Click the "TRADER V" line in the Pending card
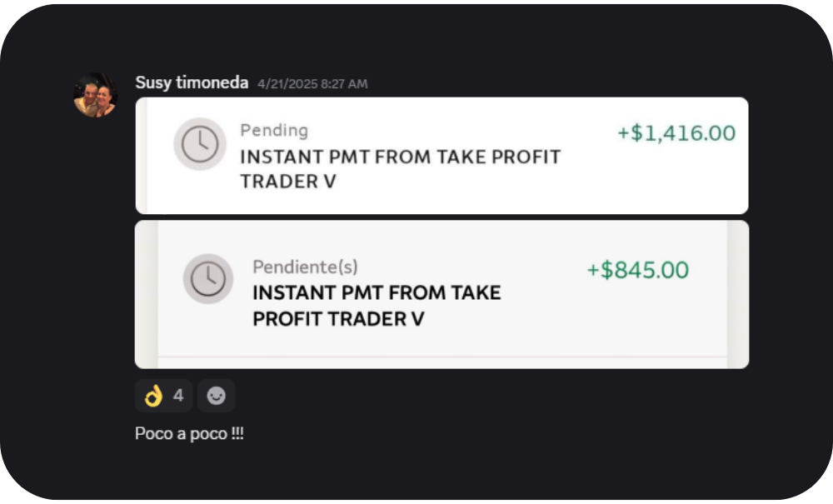Viewport: 833px width, 504px height. (287, 181)
